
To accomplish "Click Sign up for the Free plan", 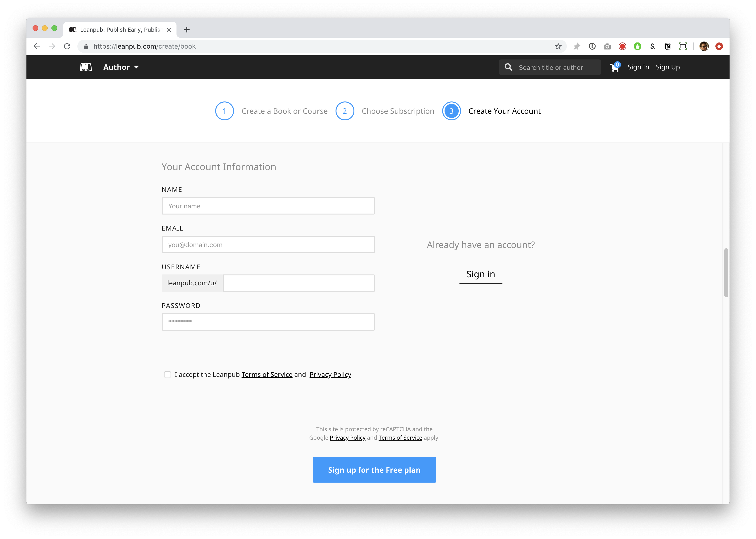I will tap(374, 470).
